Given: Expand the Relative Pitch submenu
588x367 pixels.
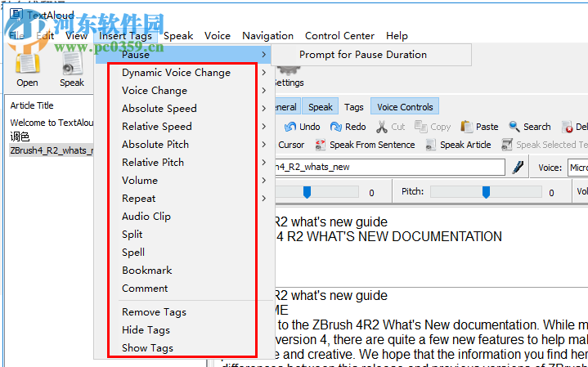Looking at the screenshot, I should 264,163.
